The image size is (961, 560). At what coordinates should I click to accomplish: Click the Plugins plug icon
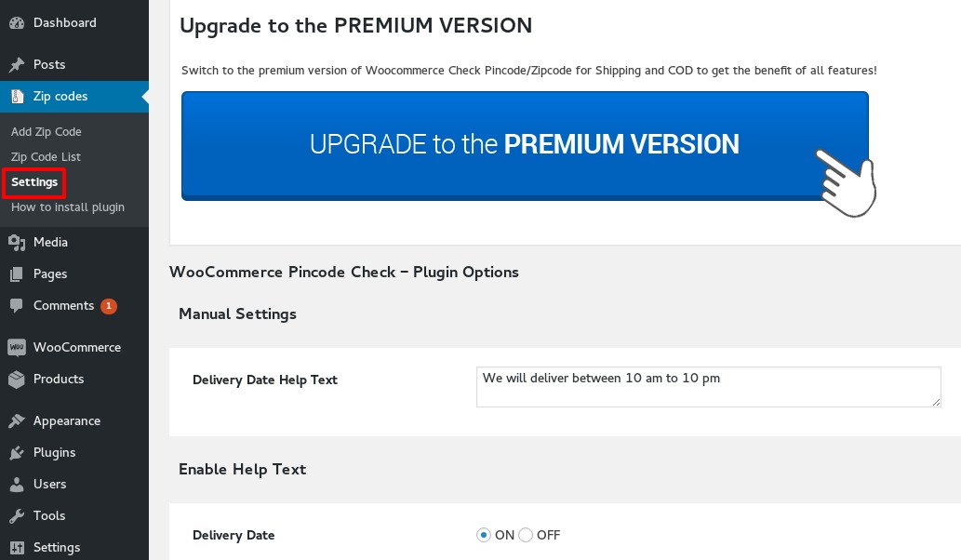click(x=17, y=453)
